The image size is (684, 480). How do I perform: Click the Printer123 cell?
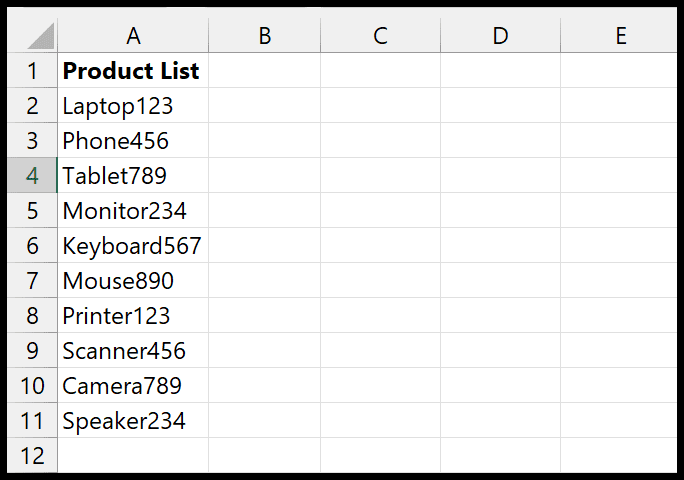(x=133, y=315)
